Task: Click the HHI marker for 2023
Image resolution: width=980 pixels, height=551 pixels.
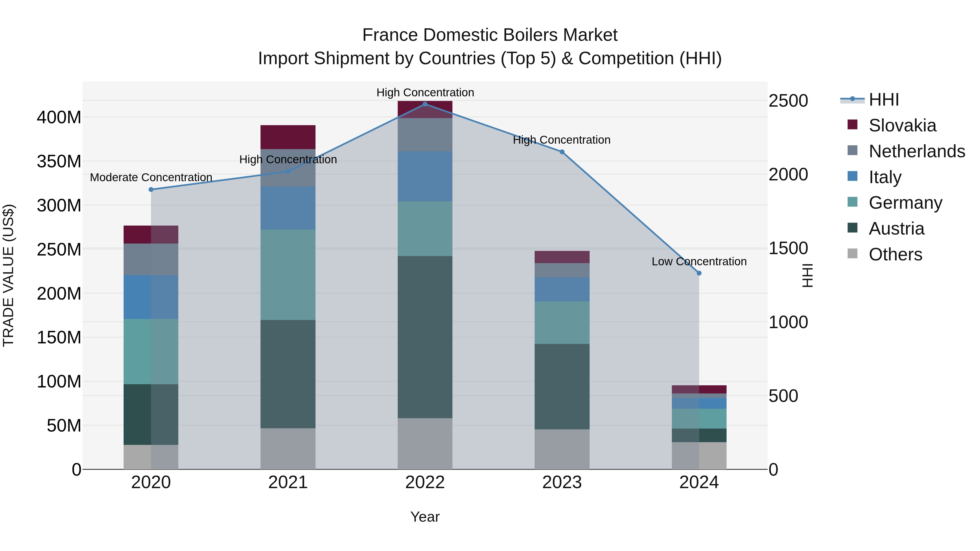Action: pyautogui.click(x=562, y=152)
